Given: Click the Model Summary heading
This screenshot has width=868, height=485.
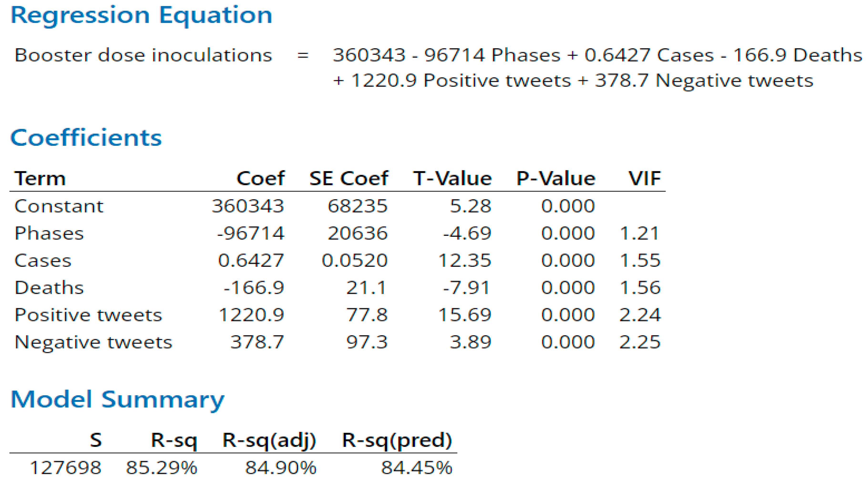Looking at the screenshot, I should pos(117,399).
